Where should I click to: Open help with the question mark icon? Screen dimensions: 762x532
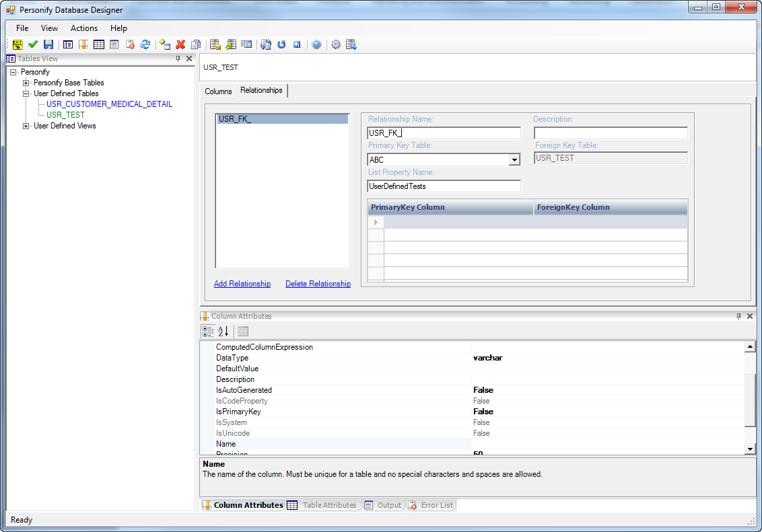click(x=316, y=44)
